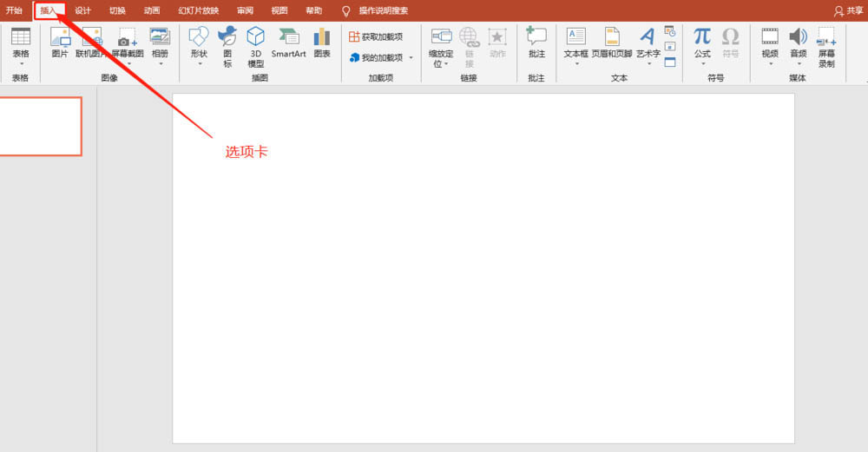This screenshot has width=868, height=452.
Task: Click the 屏幕截图 camera screenshot icon
Action: [x=128, y=37]
